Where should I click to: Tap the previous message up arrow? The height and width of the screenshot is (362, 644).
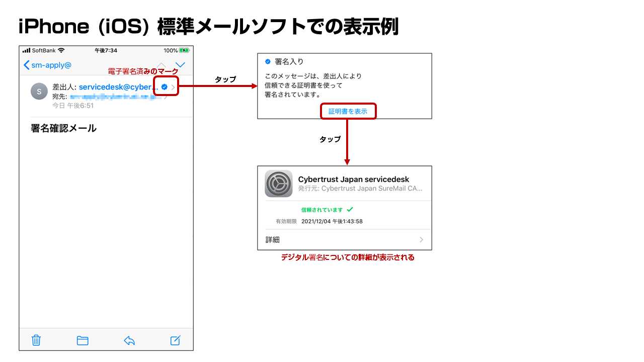(x=161, y=65)
